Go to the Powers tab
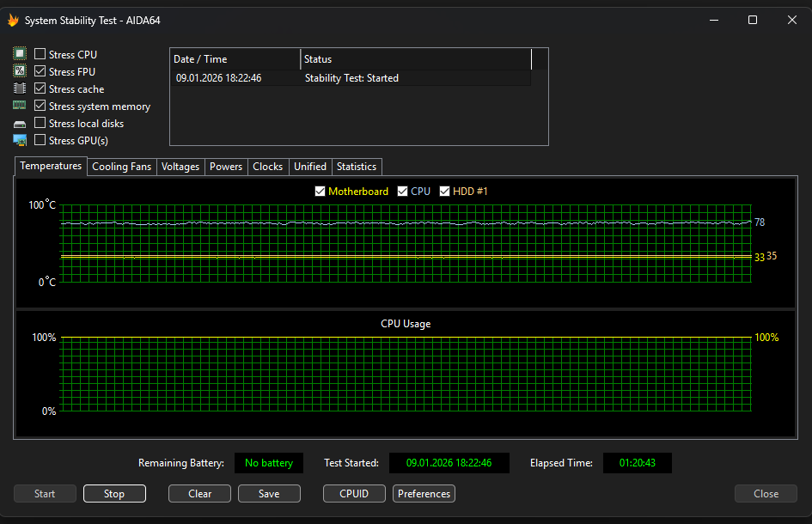812x524 pixels. point(226,167)
